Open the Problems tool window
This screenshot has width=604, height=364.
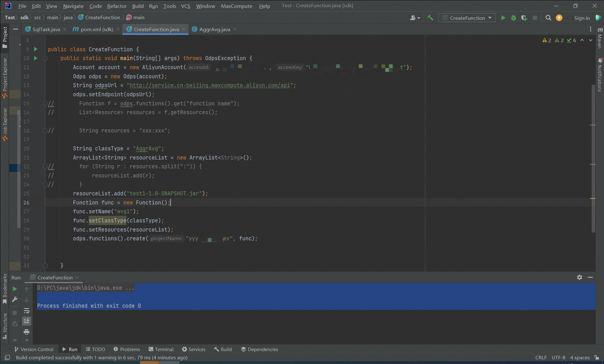tap(127, 349)
